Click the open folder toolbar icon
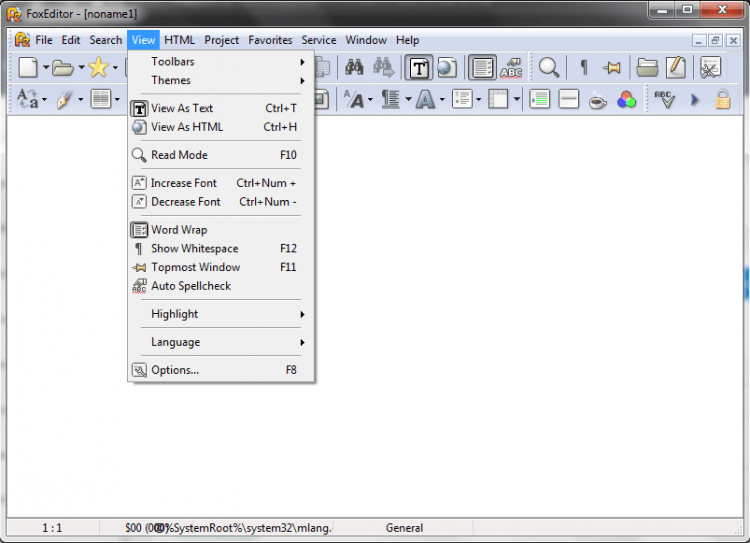Viewport: 750px width, 543px height. click(x=63, y=68)
